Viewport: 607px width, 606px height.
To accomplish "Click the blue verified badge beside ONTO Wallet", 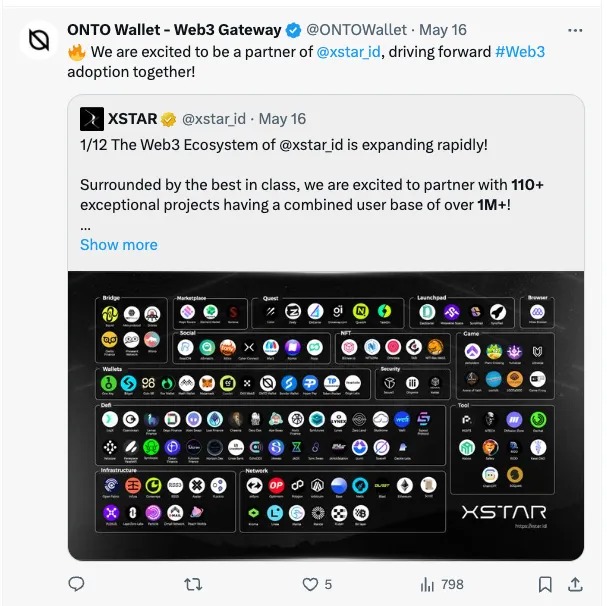I will tap(292, 28).
